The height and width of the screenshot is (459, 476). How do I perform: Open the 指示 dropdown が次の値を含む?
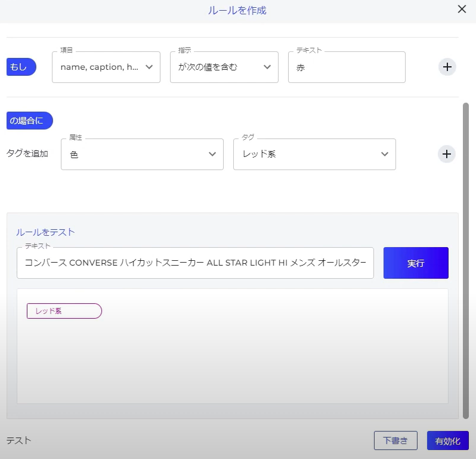224,67
